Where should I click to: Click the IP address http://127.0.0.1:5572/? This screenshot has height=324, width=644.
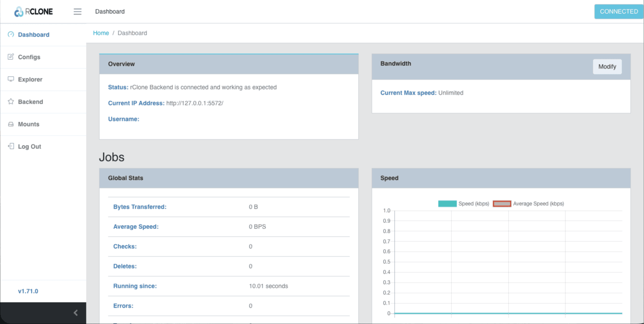pos(195,103)
